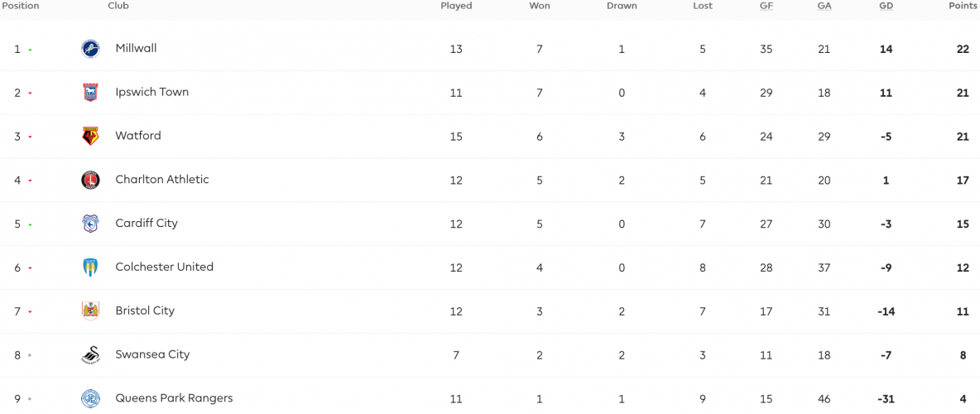Open the Queens Park Rangers link
The image size is (980, 414).
tap(175, 397)
